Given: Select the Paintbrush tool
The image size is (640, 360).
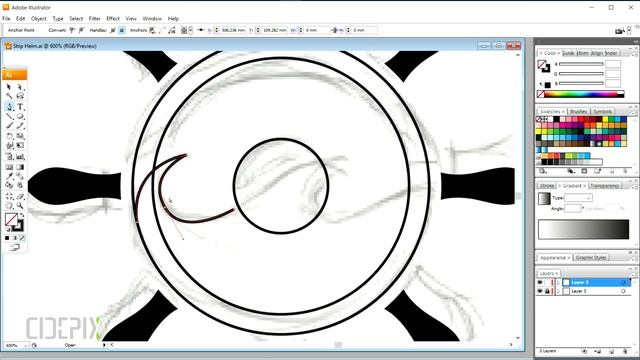Looking at the screenshot, I should pos(9,126).
